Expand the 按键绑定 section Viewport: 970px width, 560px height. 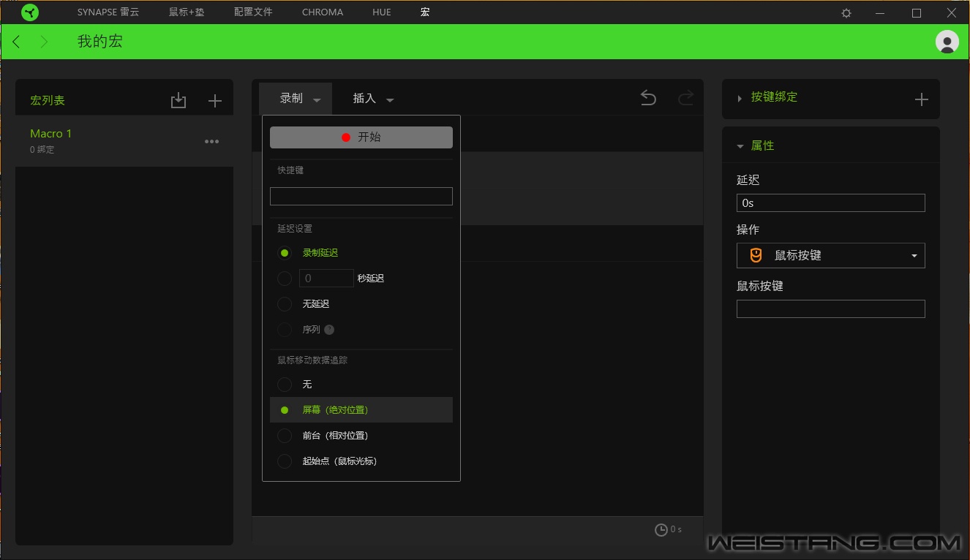click(x=740, y=98)
